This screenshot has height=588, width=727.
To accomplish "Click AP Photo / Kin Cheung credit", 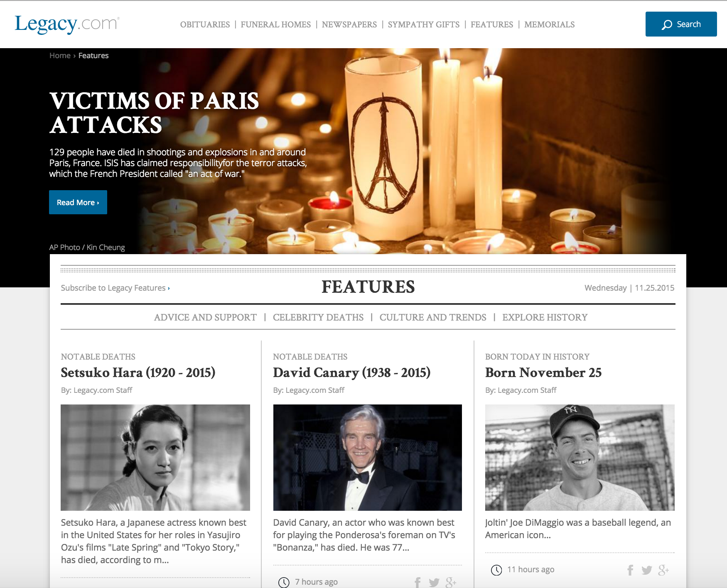I will (87, 247).
